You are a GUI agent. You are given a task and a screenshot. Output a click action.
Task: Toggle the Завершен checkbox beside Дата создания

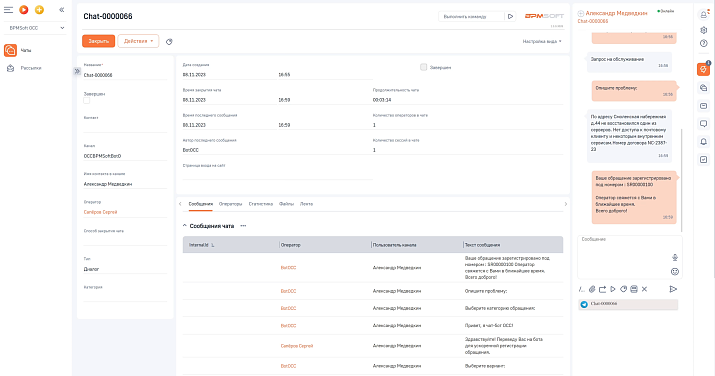424,67
